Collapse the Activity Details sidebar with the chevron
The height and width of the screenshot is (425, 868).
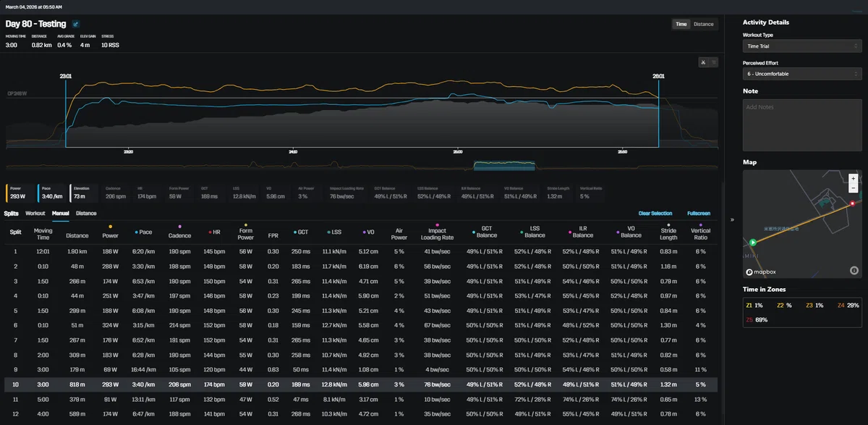coord(731,219)
